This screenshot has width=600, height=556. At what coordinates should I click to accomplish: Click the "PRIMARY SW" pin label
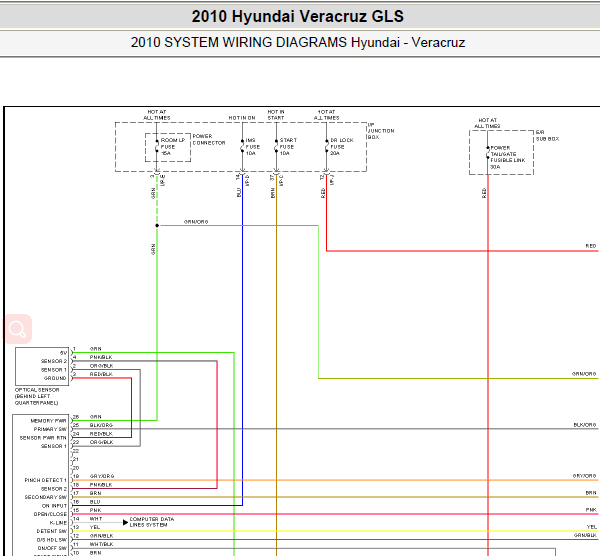coord(50,429)
